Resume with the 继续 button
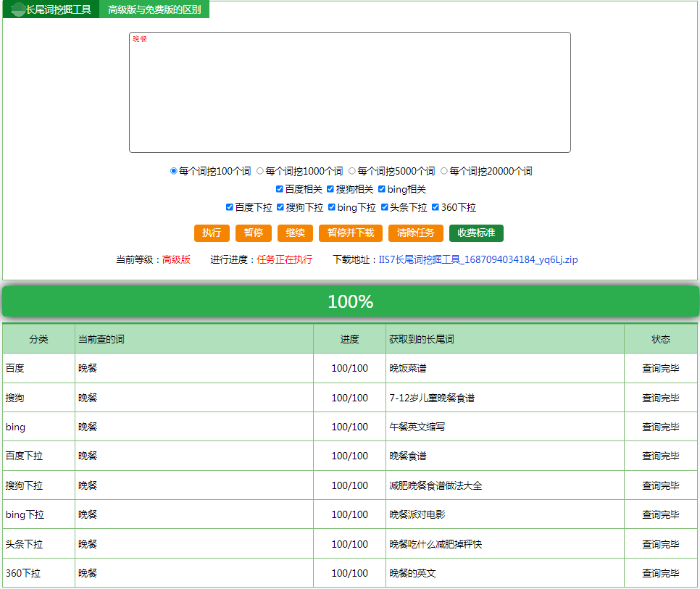Screen dimensions: 700x589 [295, 233]
